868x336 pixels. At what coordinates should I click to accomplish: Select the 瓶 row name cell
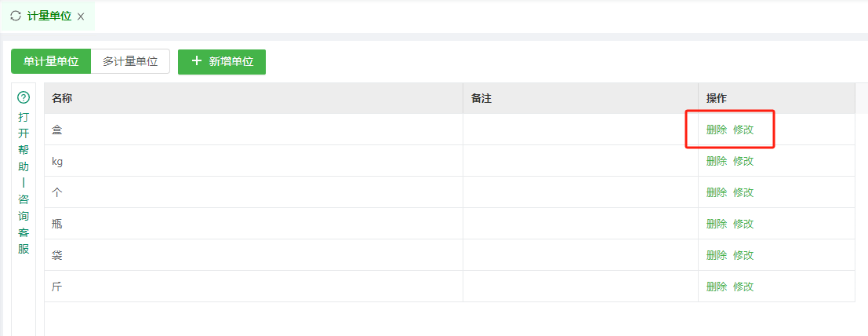click(253, 224)
